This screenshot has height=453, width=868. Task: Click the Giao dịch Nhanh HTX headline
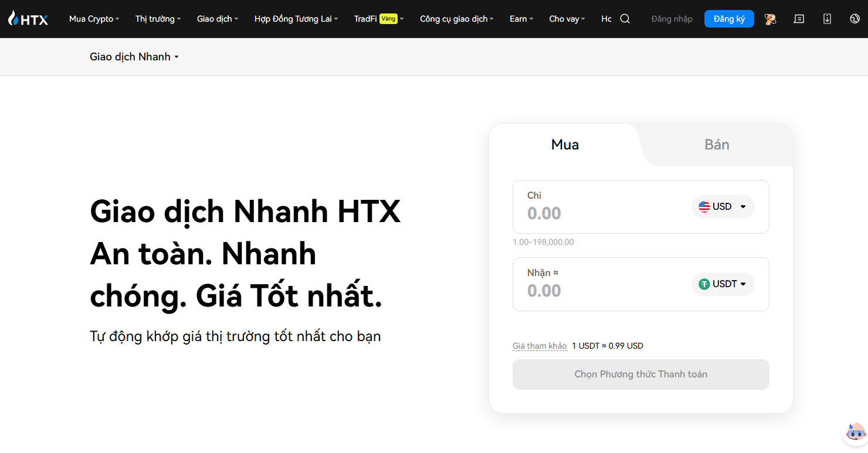(x=245, y=212)
